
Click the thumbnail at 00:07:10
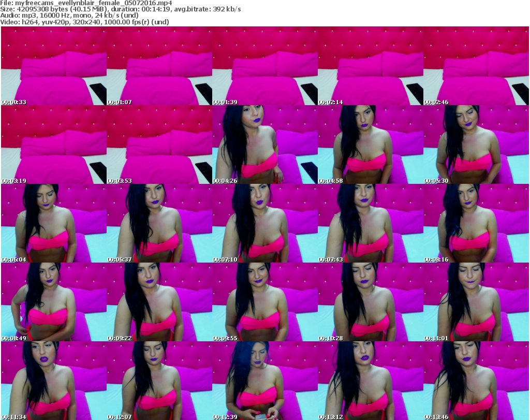pos(264,223)
